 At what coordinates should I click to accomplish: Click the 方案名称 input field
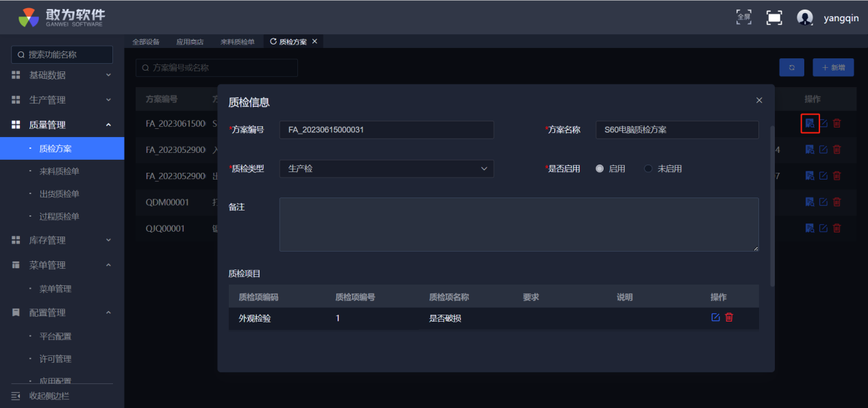[x=678, y=130]
